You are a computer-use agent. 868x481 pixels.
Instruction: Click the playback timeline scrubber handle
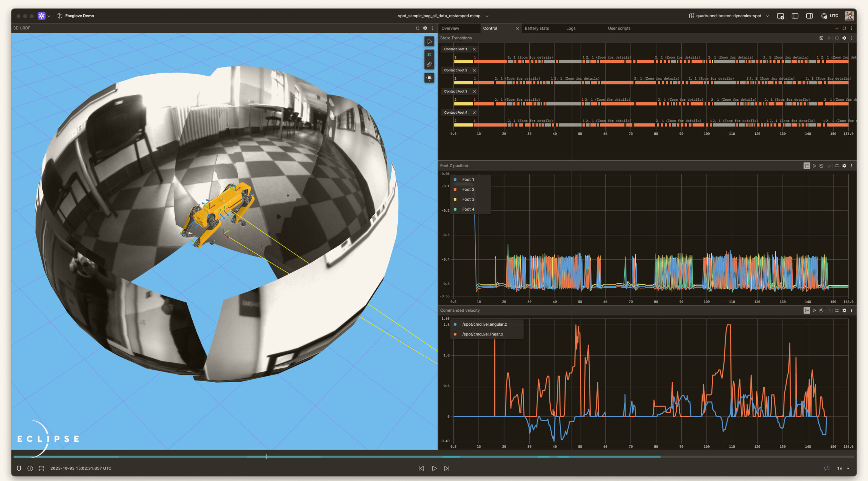coord(266,457)
